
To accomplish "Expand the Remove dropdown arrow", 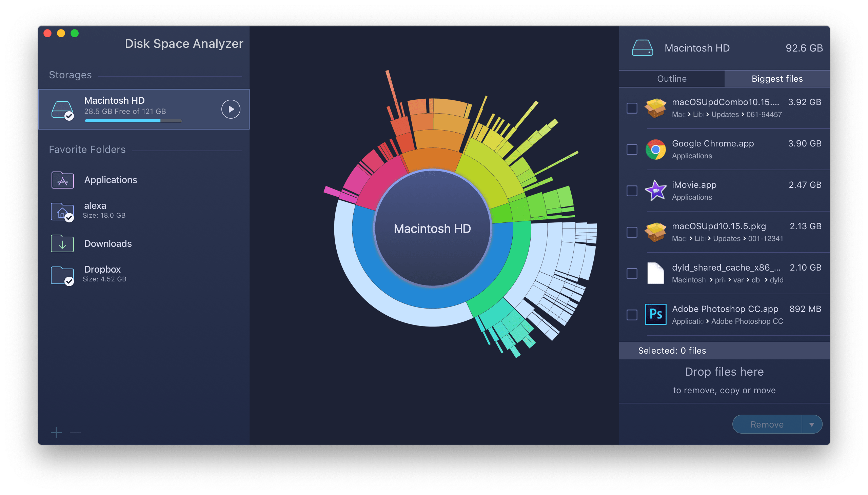I will pyautogui.click(x=812, y=424).
